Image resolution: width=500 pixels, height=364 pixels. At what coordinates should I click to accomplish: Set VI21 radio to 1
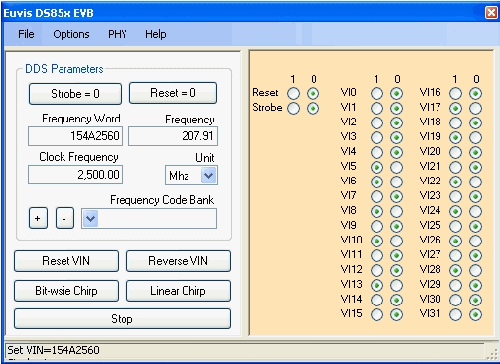point(456,167)
